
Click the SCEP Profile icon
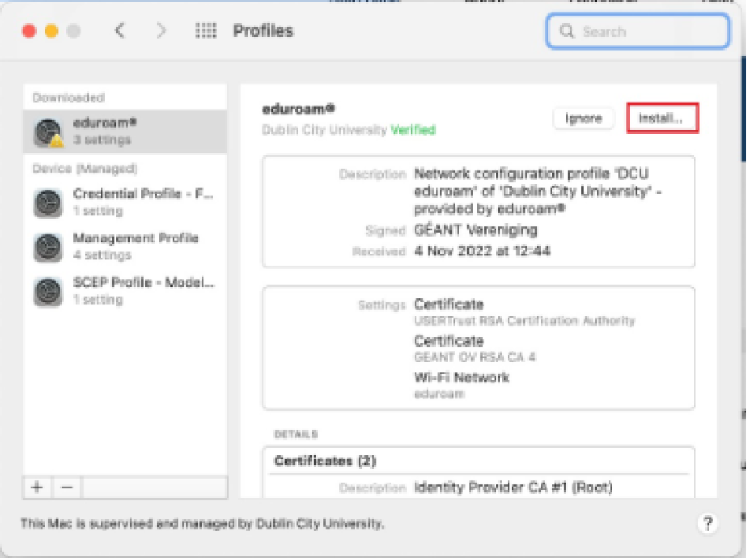point(48,291)
